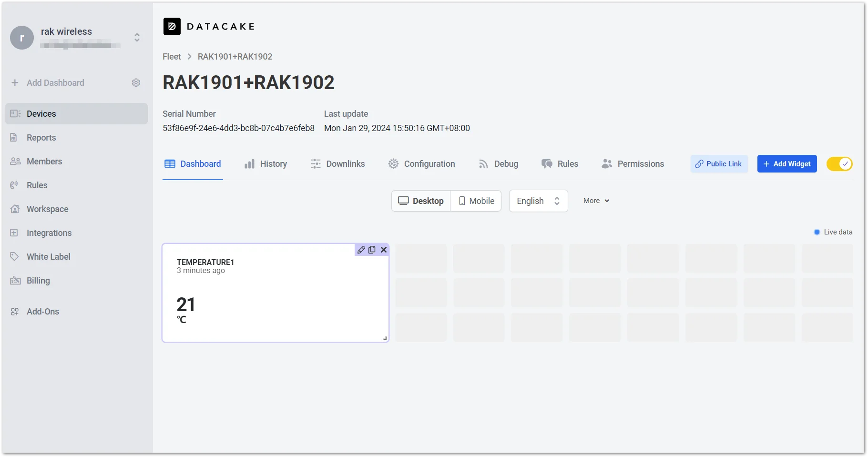The image size is (868, 457).
Task: Expand the rak wireless workspace switcher
Action: [137, 38]
